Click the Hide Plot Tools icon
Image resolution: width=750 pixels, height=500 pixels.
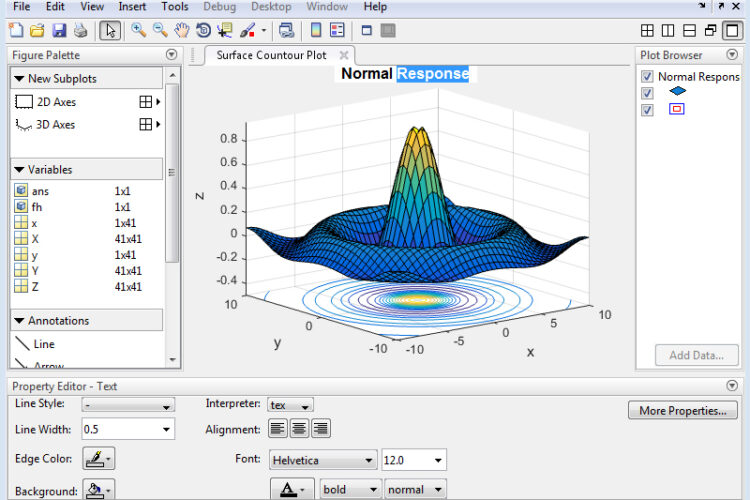point(367,31)
